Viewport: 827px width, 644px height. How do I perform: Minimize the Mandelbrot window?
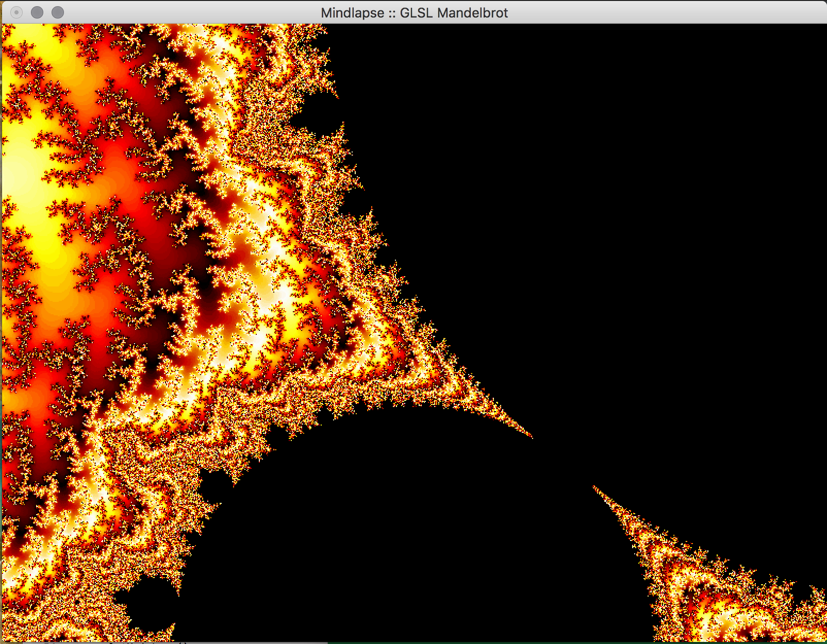pos(37,12)
